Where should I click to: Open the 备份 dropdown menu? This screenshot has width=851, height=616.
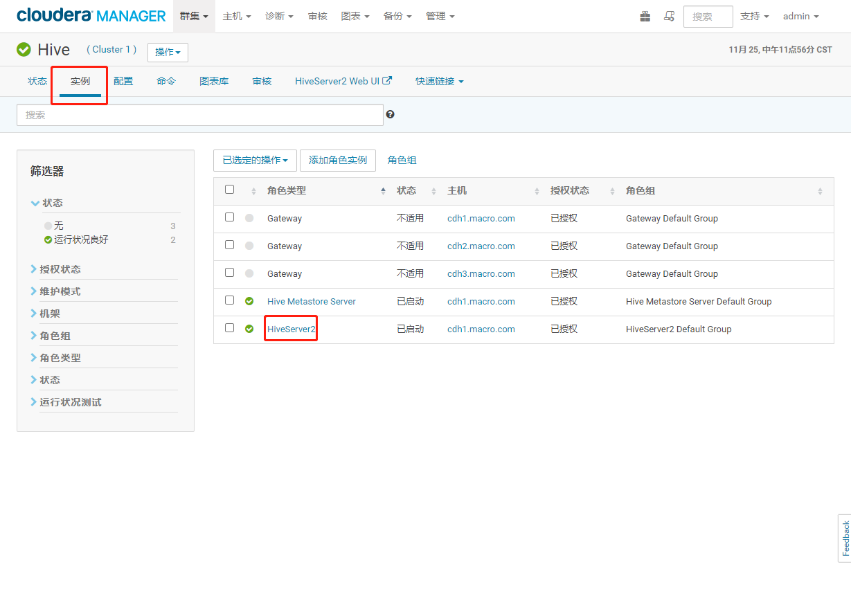coord(397,16)
